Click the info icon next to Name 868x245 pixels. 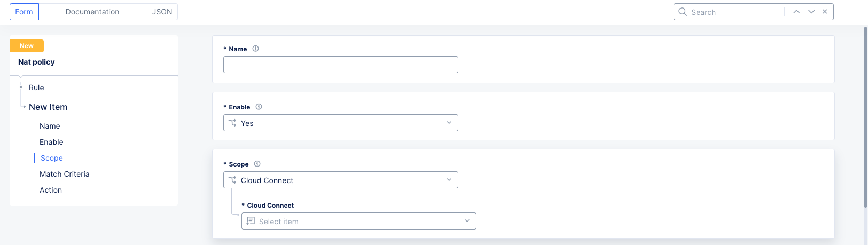(255, 49)
